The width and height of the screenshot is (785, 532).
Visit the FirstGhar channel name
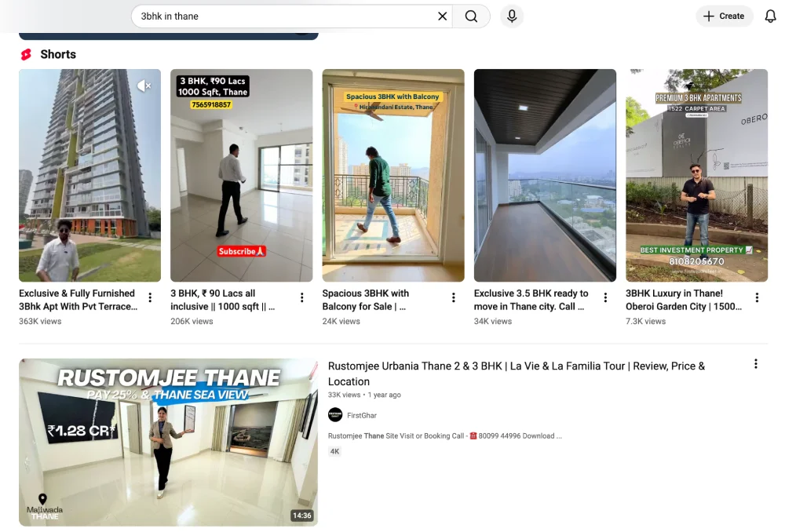click(361, 415)
